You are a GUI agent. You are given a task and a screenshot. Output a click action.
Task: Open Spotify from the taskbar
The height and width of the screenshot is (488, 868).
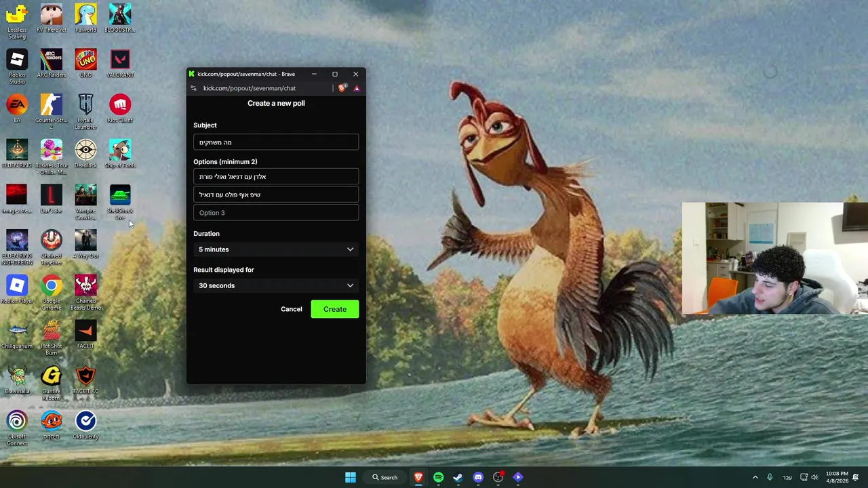click(438, 477)
